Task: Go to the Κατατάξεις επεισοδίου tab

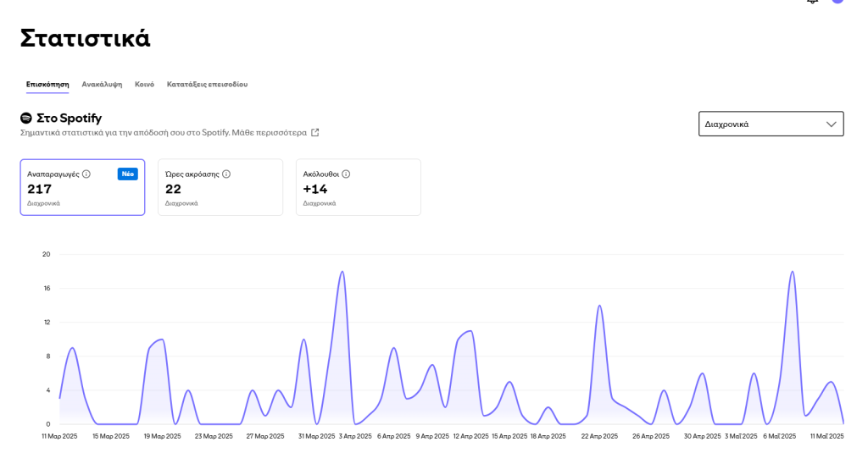Action: click(x=207, y=85)
